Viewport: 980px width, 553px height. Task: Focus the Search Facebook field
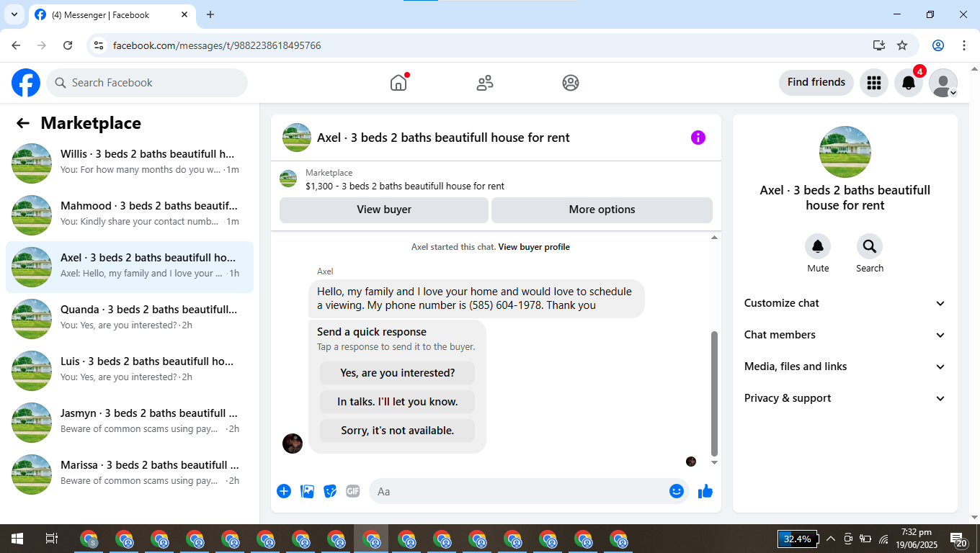click(x=147, y=83)
